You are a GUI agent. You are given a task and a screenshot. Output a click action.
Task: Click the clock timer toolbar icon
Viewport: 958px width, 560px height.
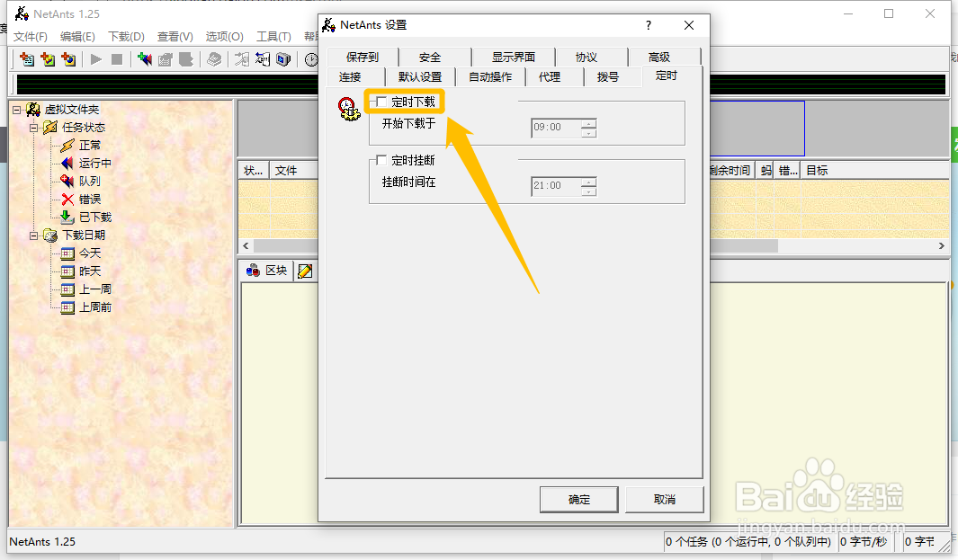pyautogui.click(x=311, y=59)
